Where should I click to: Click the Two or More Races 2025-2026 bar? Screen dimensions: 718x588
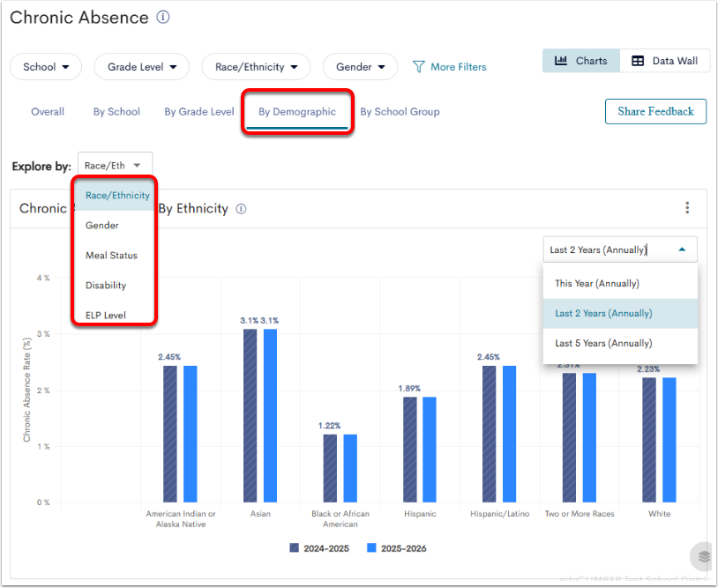tap(589, 437)
